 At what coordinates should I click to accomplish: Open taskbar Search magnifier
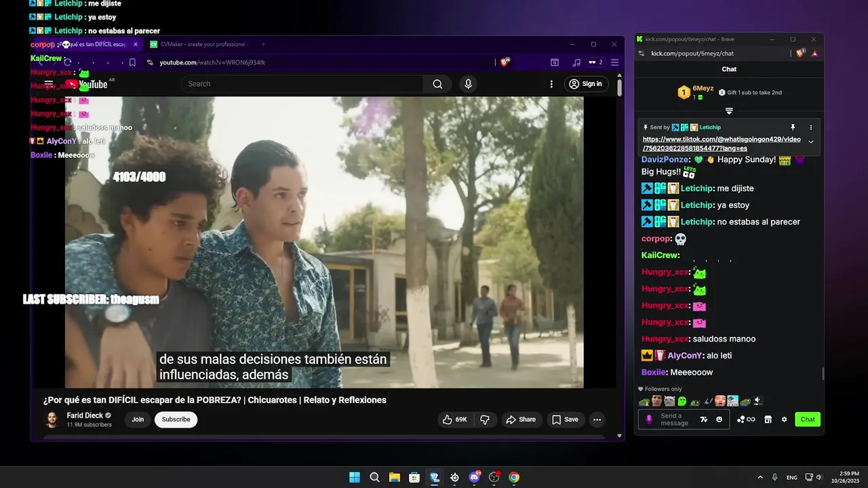tap(374, 477)
